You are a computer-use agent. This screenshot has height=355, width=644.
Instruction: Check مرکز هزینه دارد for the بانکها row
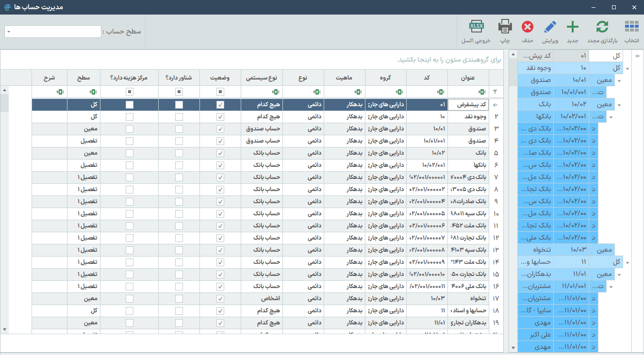click(x=129, y=165)
